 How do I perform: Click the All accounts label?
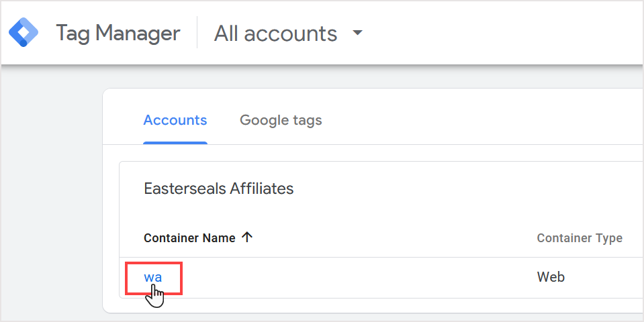coord(275,34)
